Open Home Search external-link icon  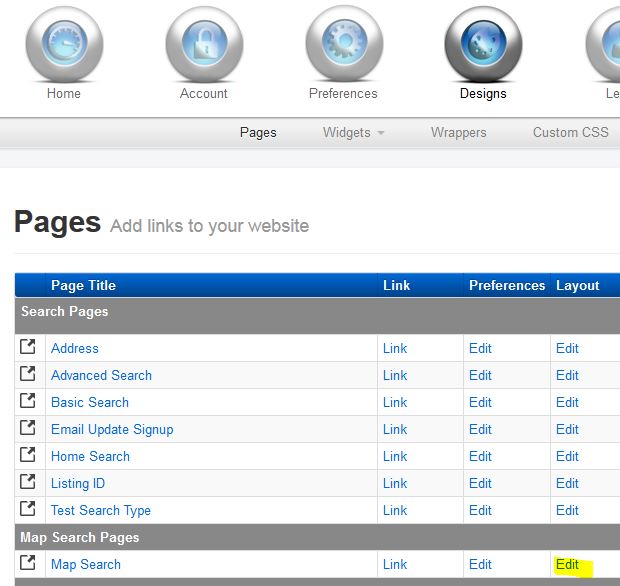[x=28, y=455]
